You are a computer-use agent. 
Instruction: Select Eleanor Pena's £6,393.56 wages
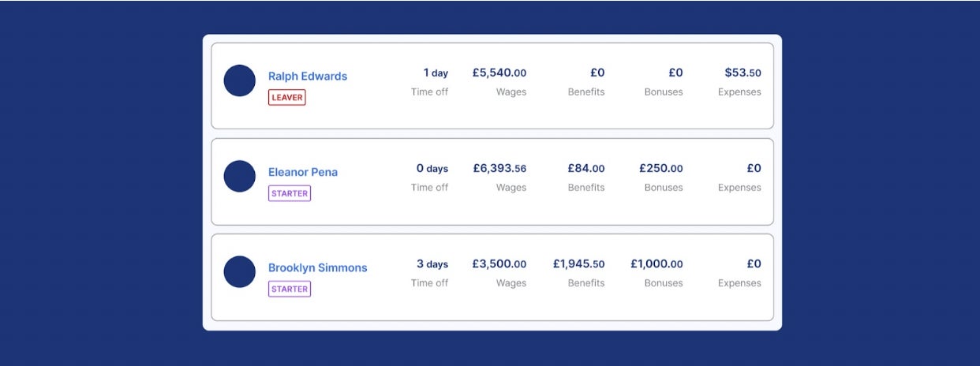pos(499,169)
